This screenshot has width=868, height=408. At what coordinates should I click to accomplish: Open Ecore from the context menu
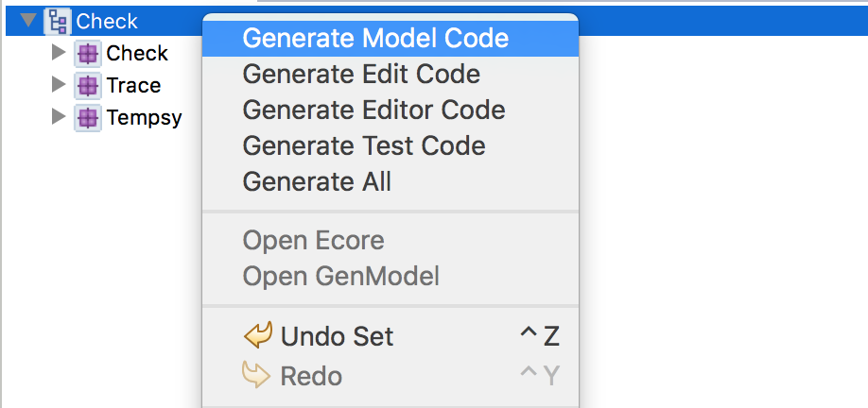[313, 240]
